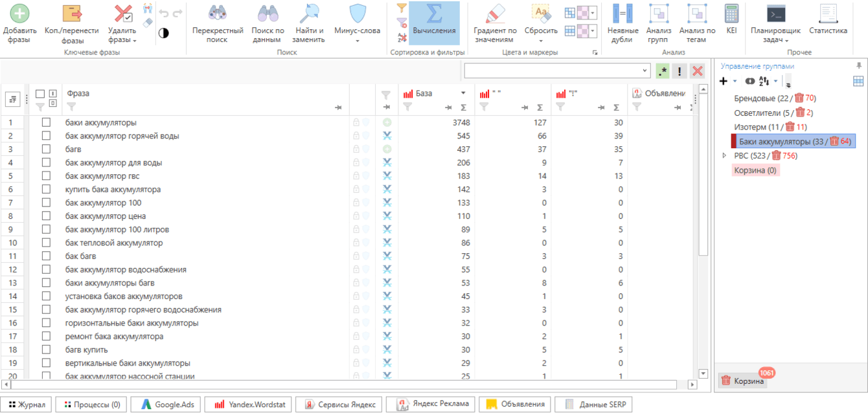Image resolution: width=868 pixels, height=413 pixels.
Task: Open Планировщик задач console icon
Action: click(775, 13)
